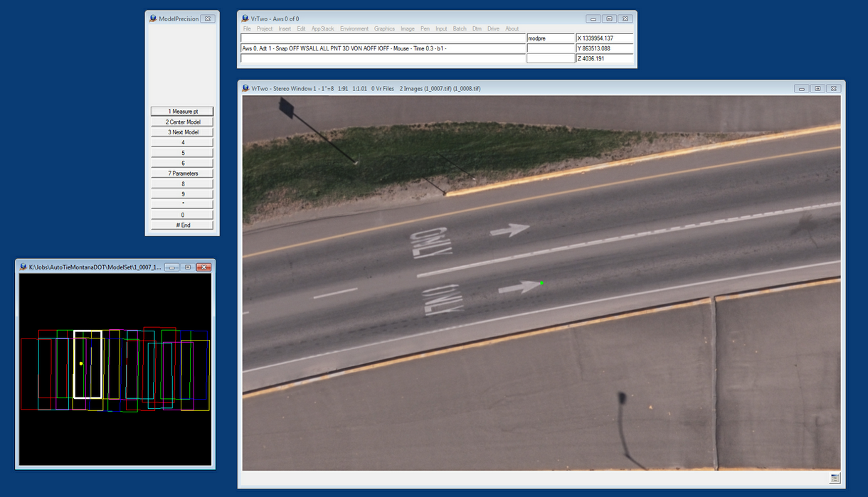868x497 pixels.
Task: Click the ModelSet window title bar icon
Action: (23, 267)
